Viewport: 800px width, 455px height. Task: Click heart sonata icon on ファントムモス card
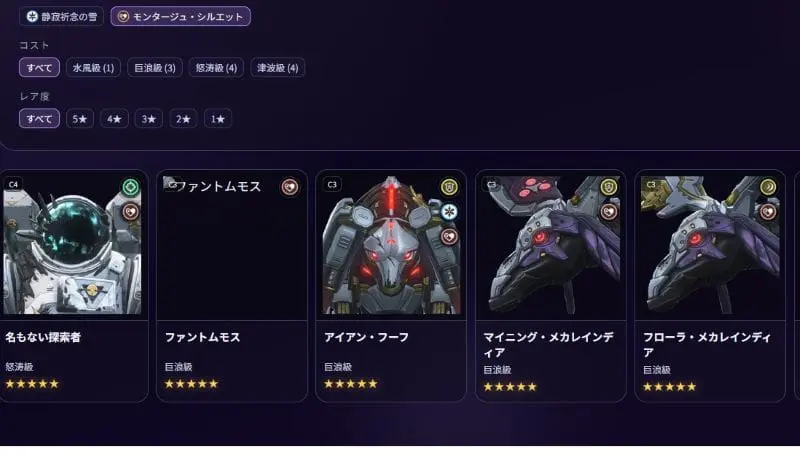(x=290, y=187)
